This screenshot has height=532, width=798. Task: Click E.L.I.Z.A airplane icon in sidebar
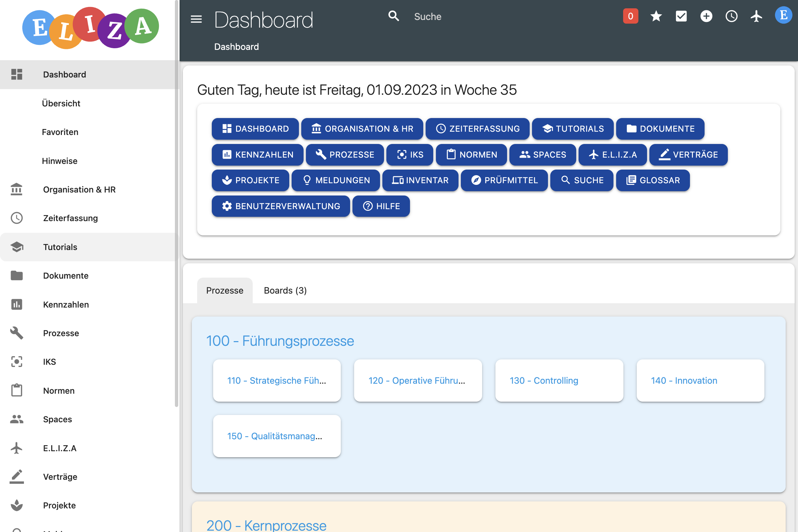click(x=17, y=448)
